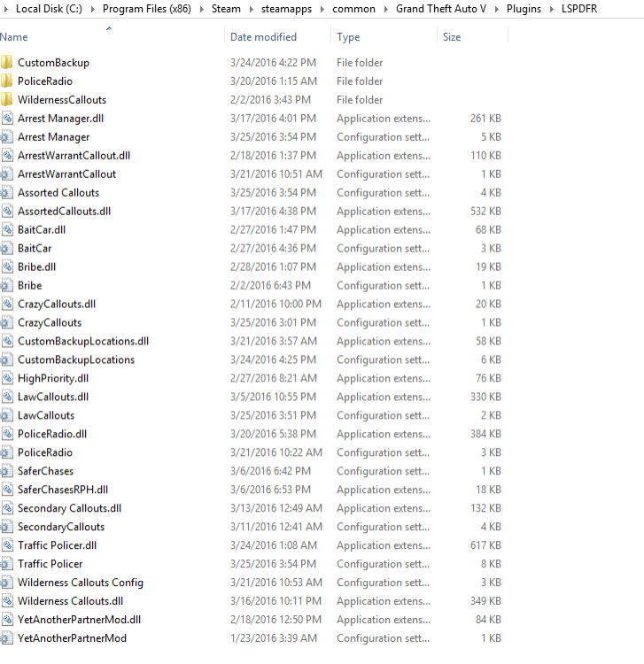
Task: Click the SecondaryCallouts config file icon
Action: 6,528
